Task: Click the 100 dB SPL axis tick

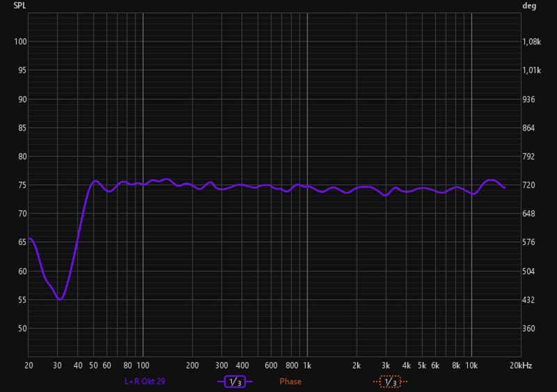Action: [x=19, y=42]
